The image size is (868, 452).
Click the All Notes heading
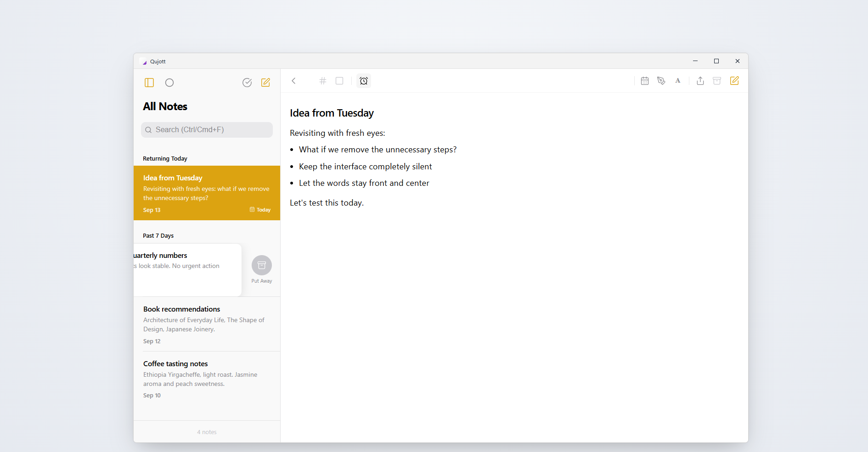[x=165, y=106]
